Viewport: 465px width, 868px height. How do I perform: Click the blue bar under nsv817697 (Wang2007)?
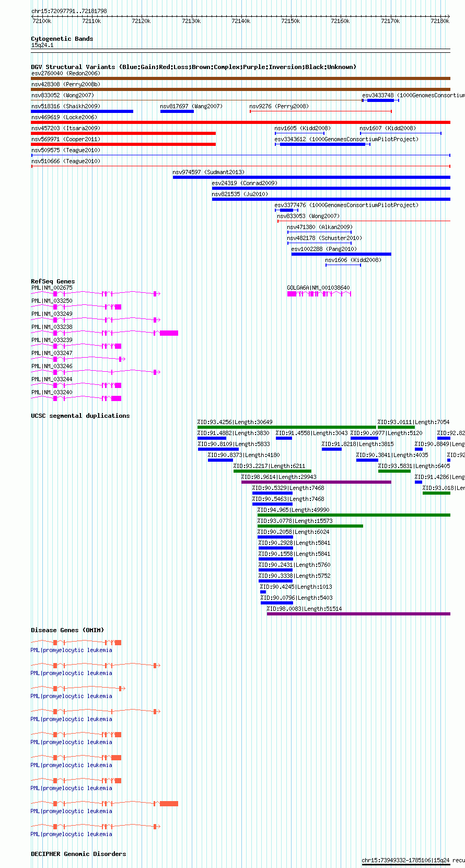(x=177, y=111)
